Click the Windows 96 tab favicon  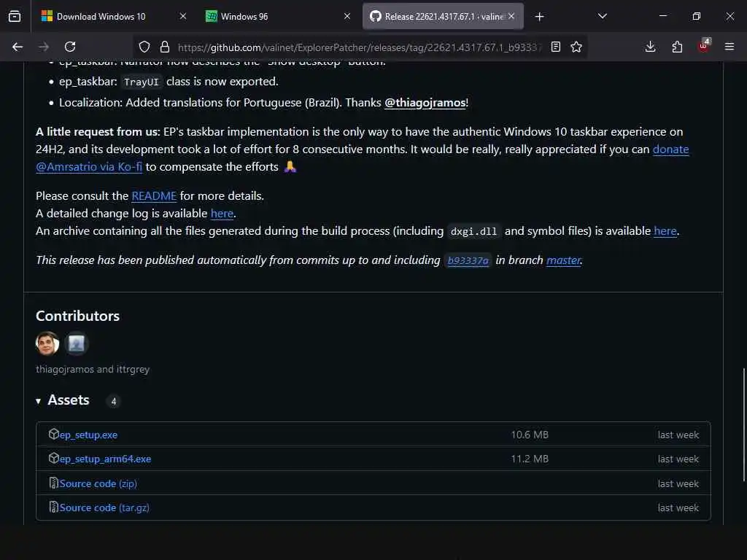coord(211,16)
